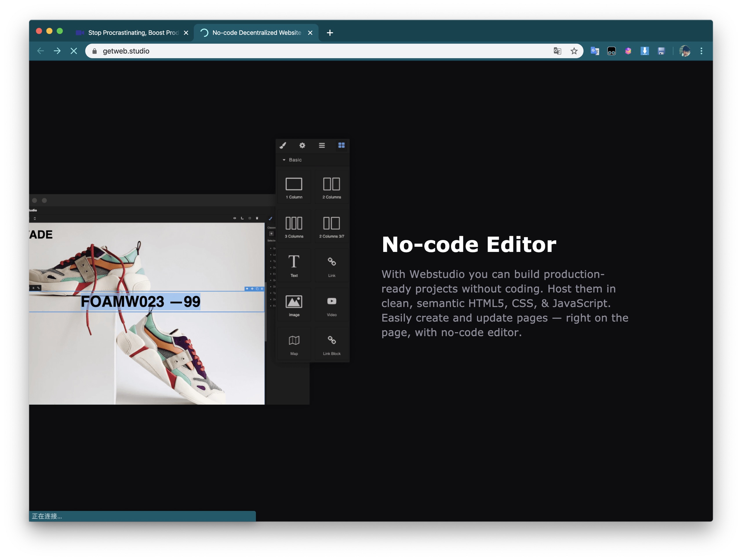Bookmark this page with star icon
The width and height of the screenshot is (742, 560).
pyautogui.click(x=574, y=51)
